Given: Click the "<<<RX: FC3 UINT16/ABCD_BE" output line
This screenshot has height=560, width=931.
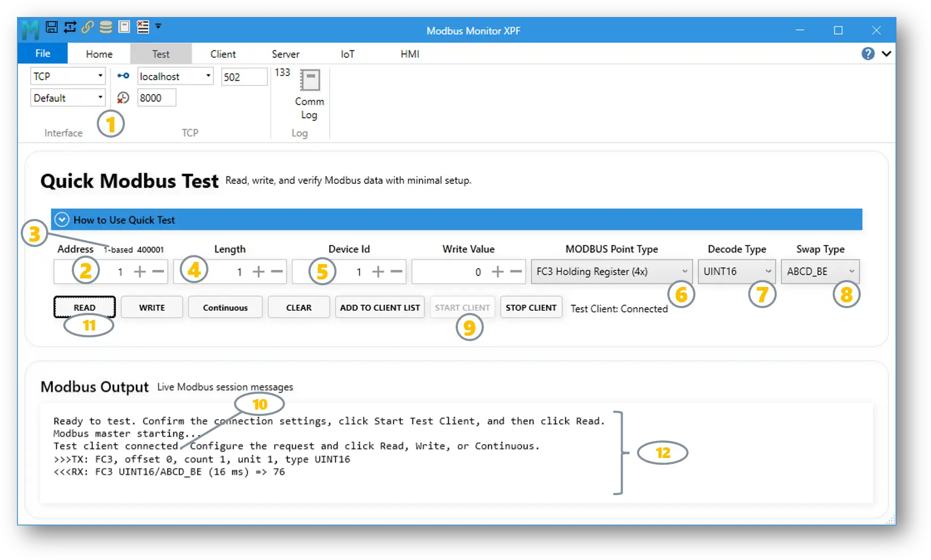Looking at the screenshot, I should [169, 472].
